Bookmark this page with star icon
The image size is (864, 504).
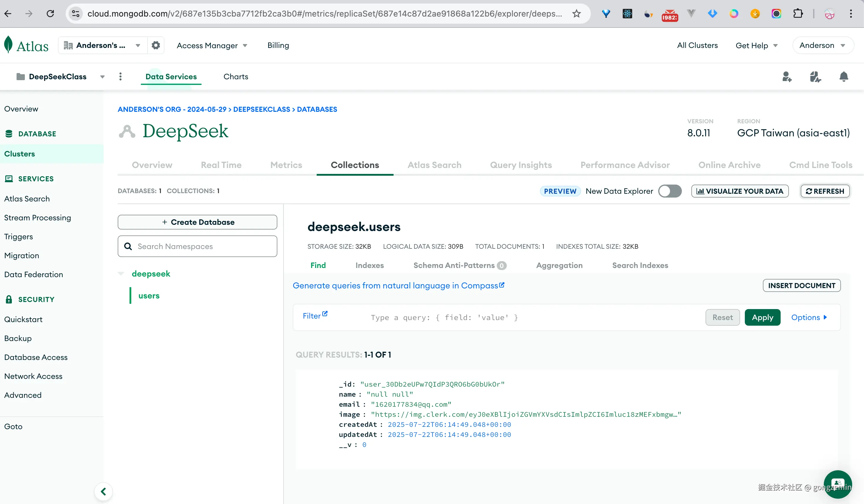click(576, 14)
